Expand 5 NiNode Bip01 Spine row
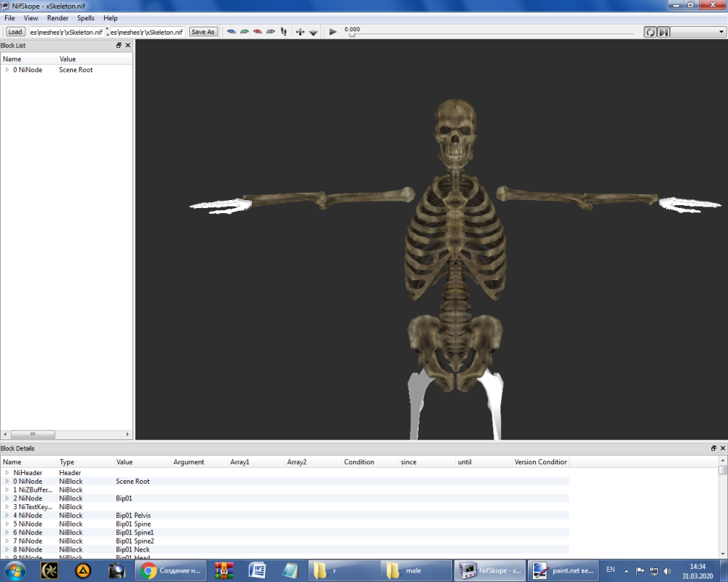Image resolution: width=728 pixels, height=582 pixels. coord(7,524)
